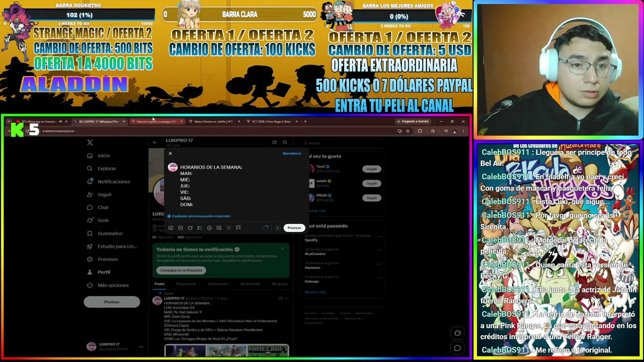Click the Grok icon in profile header

coord(274,142)
